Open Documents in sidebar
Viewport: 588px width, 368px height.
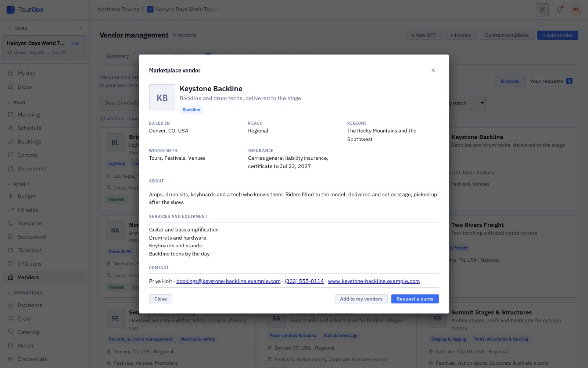45,169
